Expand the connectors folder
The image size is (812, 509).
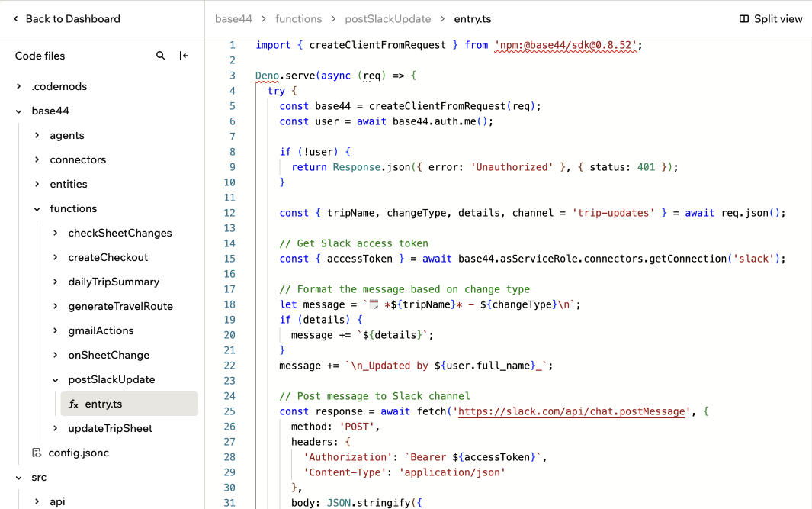tap(37, 159)
